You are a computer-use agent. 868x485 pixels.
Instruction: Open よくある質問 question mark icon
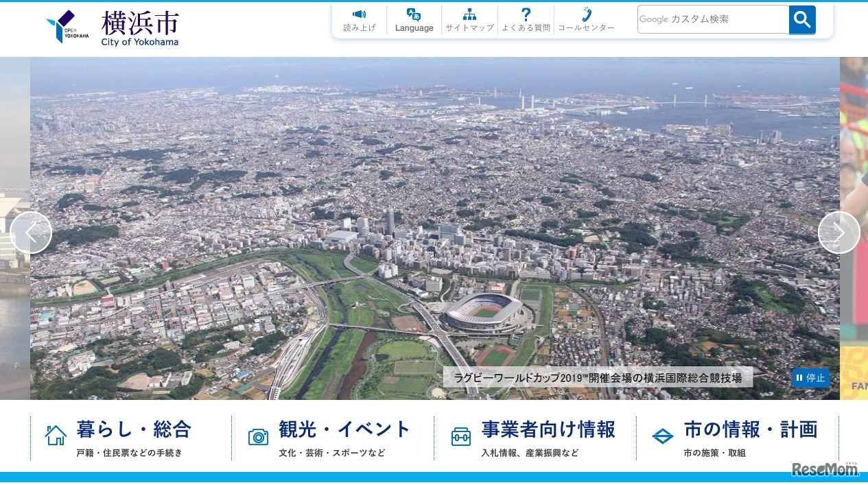click(x=526, y=14)
